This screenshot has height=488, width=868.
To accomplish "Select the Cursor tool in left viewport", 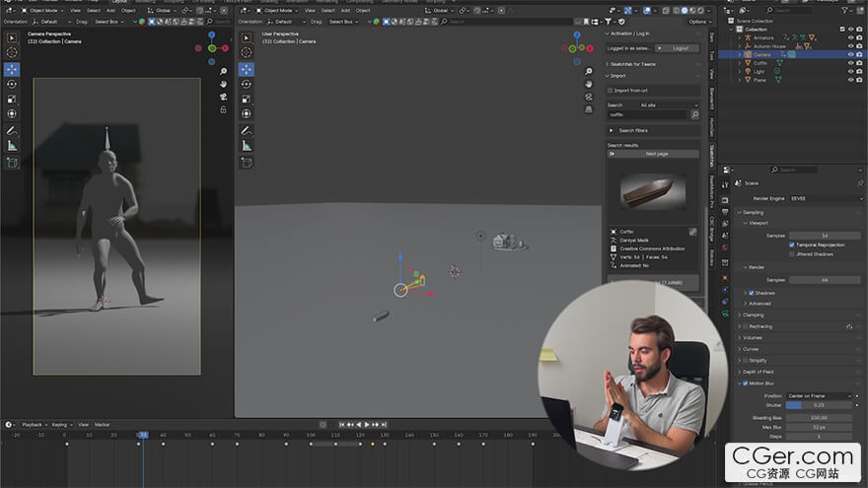I will tap(12, 53).
